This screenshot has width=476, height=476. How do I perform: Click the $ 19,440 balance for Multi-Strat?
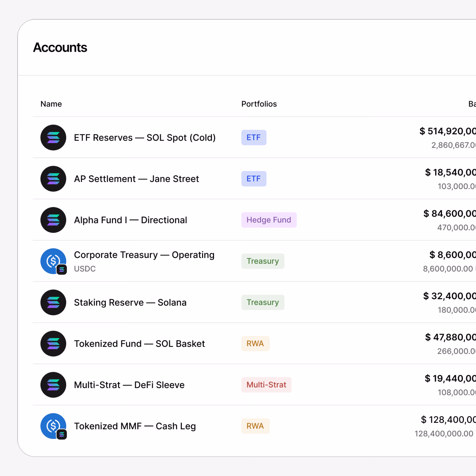(450, 378)
